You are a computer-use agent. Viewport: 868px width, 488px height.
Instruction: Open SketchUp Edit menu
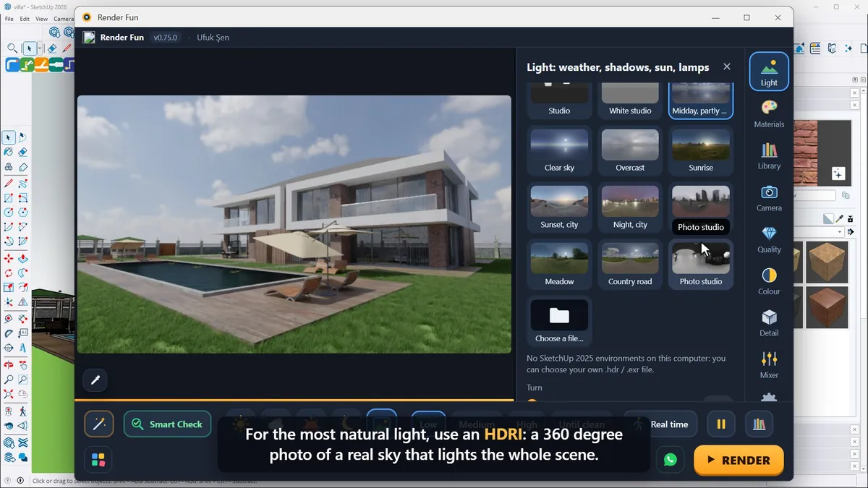click(x=25, y=19)
